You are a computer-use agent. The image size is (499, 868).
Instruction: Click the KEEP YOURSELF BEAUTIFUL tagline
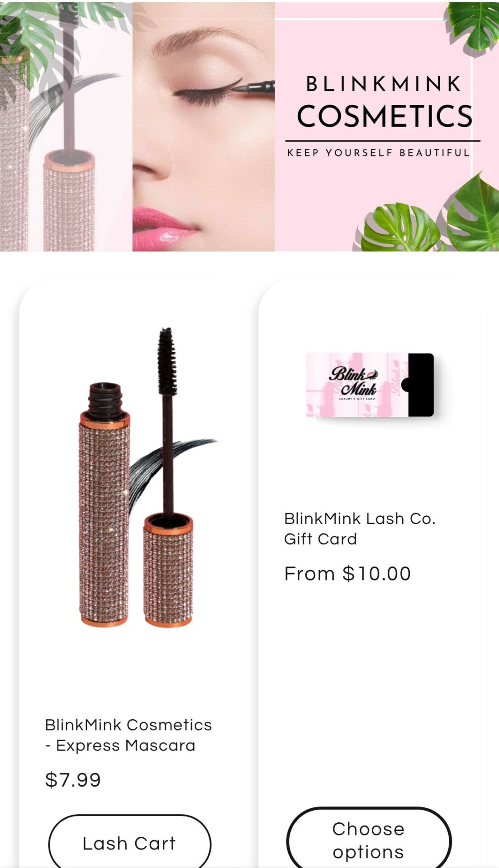tap(379, 153)
